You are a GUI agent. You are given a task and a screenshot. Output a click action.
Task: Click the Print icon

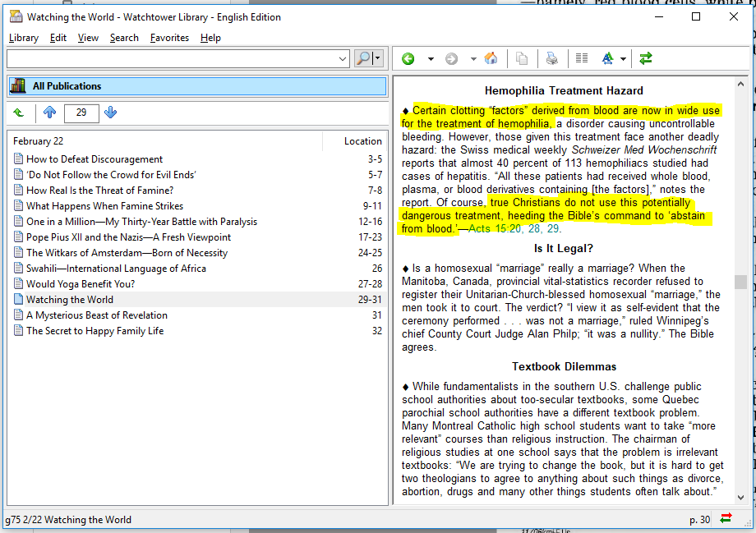pyautogui.click(x=552, y=58)
